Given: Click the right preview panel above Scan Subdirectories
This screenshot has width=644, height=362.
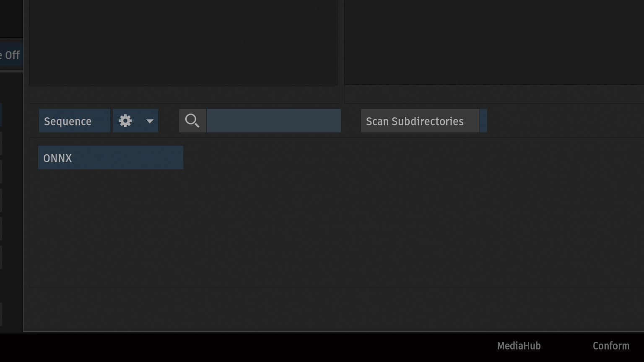Looking at the screenshot, I should pos(494,42).
